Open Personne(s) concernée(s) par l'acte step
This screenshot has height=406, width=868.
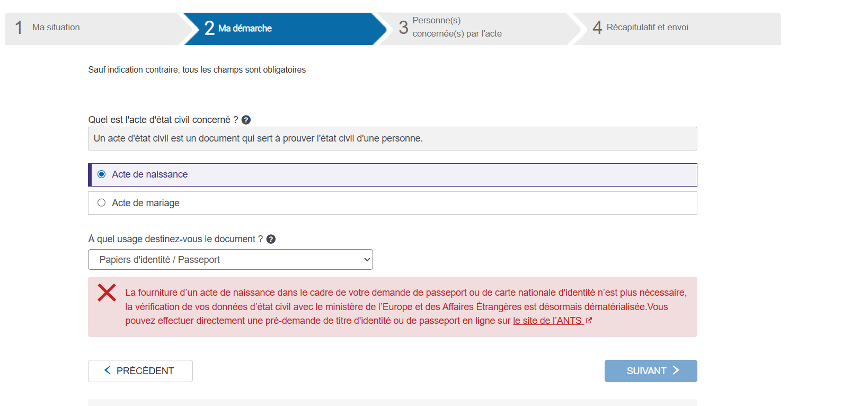[457, 28]
